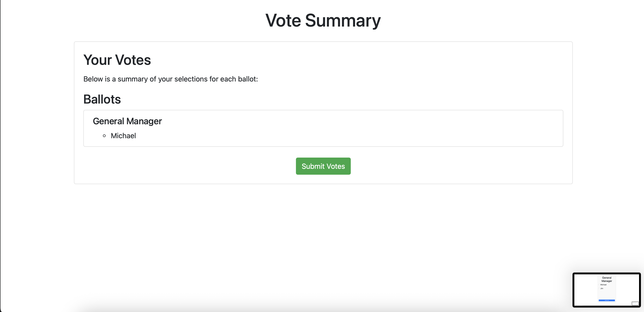Image resolution: width=644 pixels, height=312 pixels.
Task: Select the Michael radio button in mini ballot
Action: pos(599,285)
